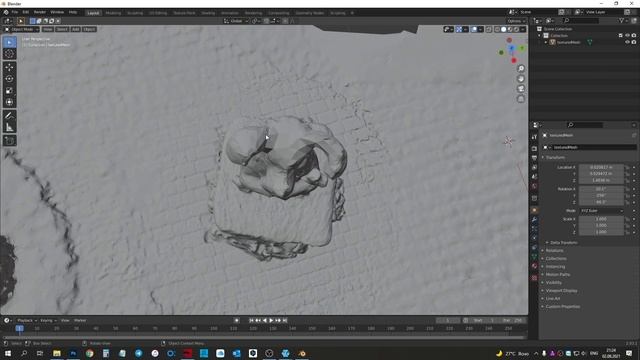The image size is (640, 360).
Task: Activate the Cursor tool
Action: coord(9,54)
